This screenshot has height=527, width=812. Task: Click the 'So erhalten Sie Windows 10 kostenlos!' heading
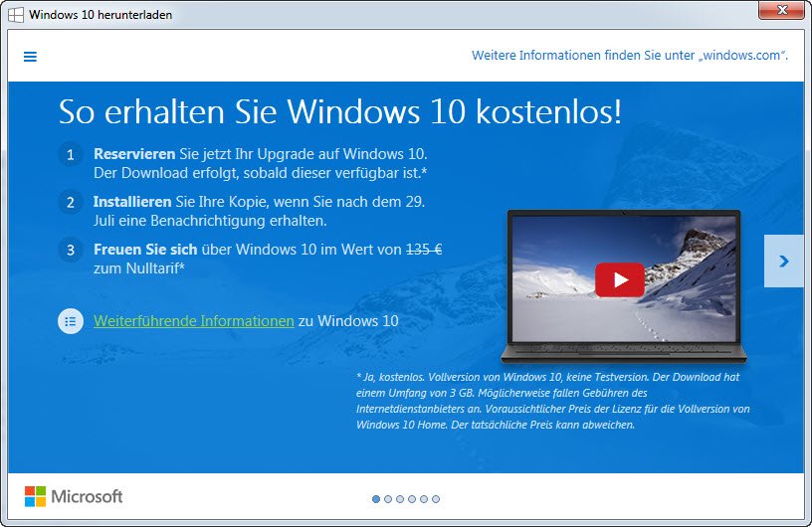pyautogui.click(x=340, y=111)
